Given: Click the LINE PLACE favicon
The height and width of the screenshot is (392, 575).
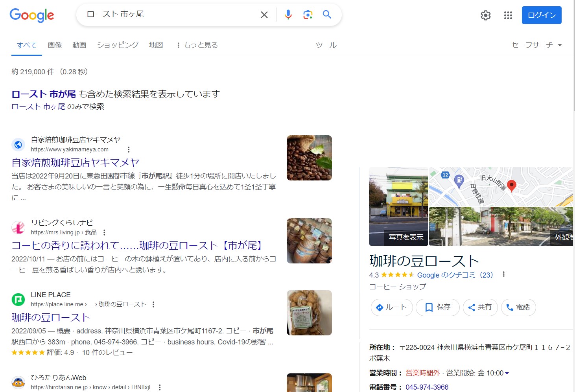Looking at the screenshot, I should coord(18,300).
